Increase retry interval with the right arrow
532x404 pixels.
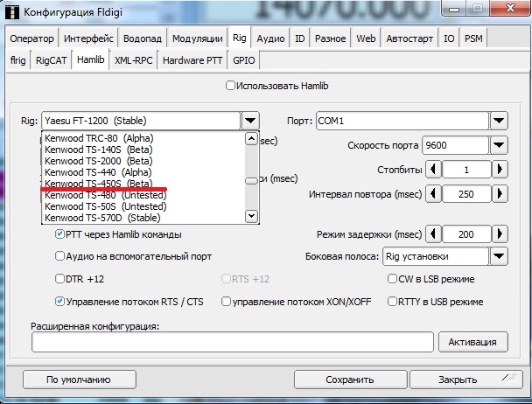(x=499, y=194)
